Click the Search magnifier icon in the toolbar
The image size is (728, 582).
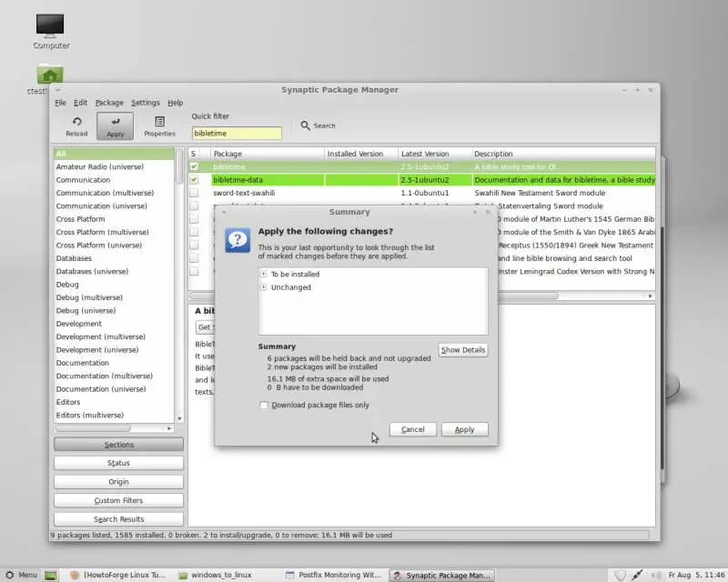pyautogui.click(x=305, y=125)
